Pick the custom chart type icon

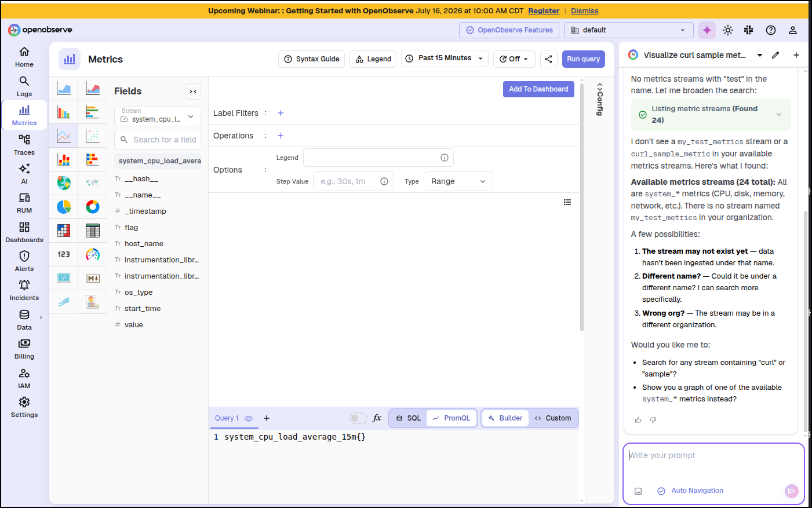pos(93,302)
